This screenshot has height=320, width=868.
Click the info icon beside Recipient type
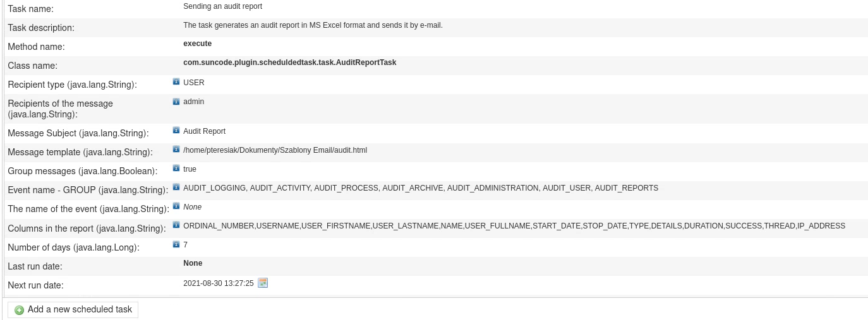(x=176, y=82)
